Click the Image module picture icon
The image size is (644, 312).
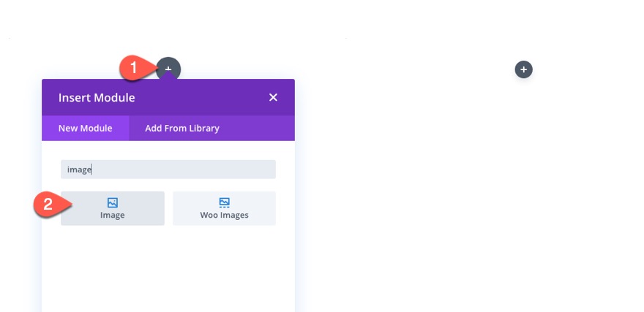coord(113,202)
